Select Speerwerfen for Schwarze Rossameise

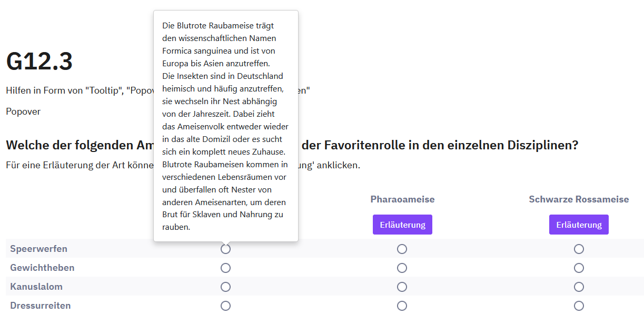579,249
